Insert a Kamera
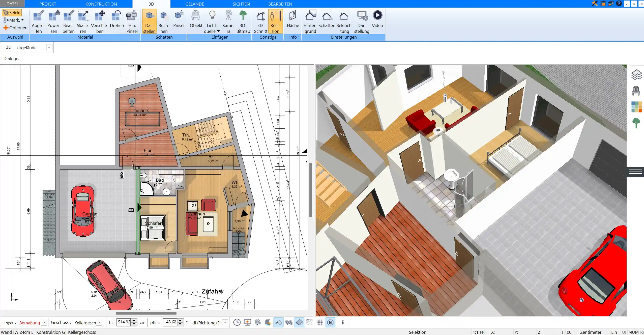644x335 pixels. tap(228, 21)
